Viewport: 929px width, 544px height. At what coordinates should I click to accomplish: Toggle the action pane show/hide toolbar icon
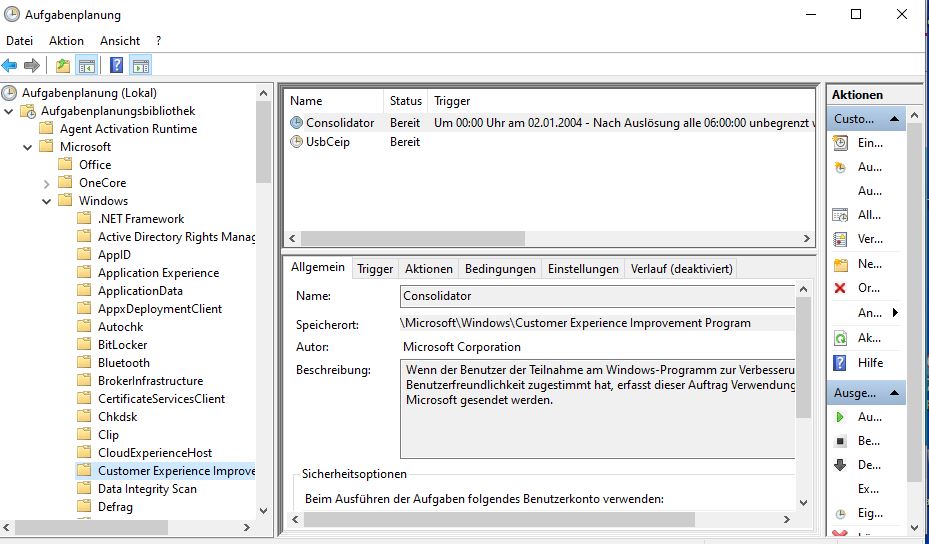pyautogui.click(x=141, y=65)
